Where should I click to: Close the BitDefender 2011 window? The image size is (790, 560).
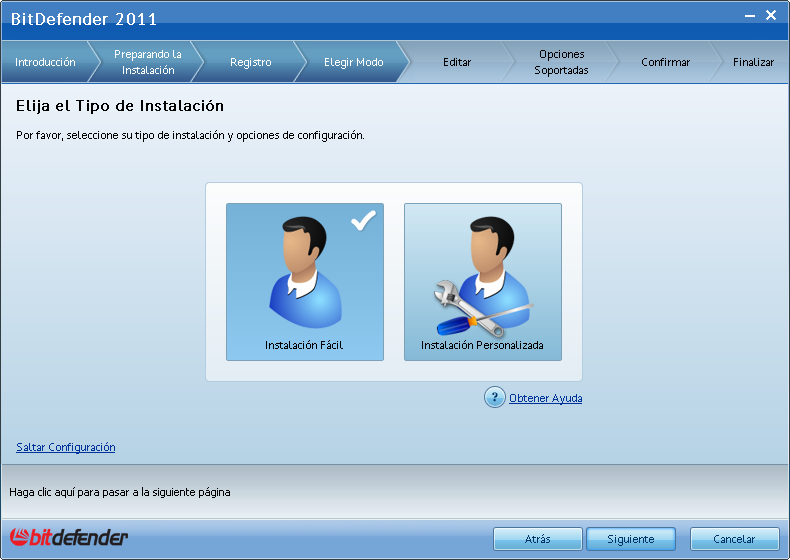click(x=771, y=15)
